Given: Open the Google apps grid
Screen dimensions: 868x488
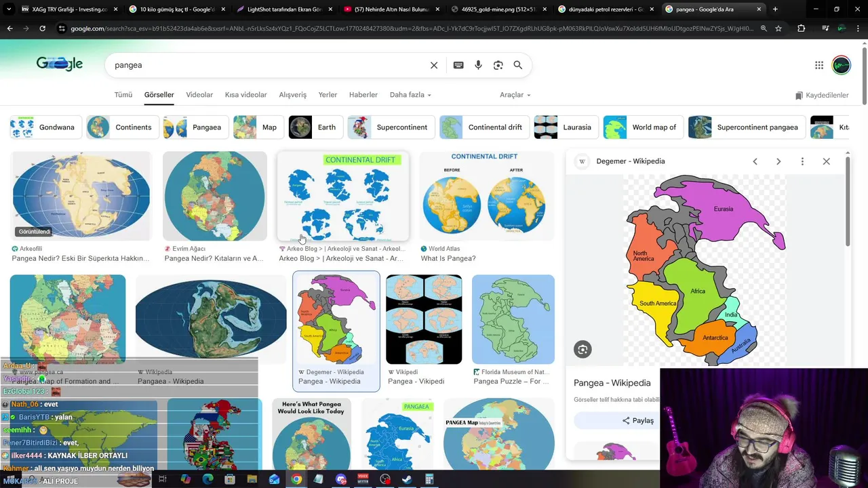Looking at the screenshot, I should [819, 65].
